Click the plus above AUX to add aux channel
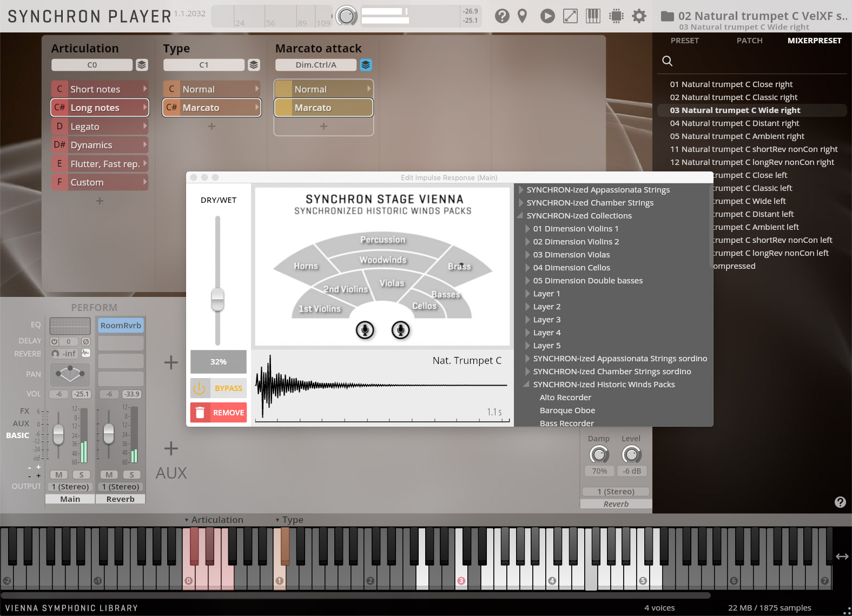Viewport: 852px width, 616px height. [x=171, y=448]
